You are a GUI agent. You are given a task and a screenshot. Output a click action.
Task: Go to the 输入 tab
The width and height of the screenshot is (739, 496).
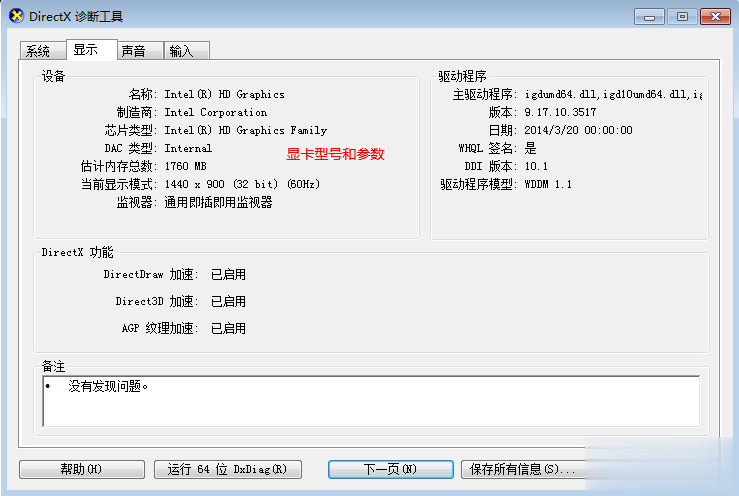[x=186, y=50]
